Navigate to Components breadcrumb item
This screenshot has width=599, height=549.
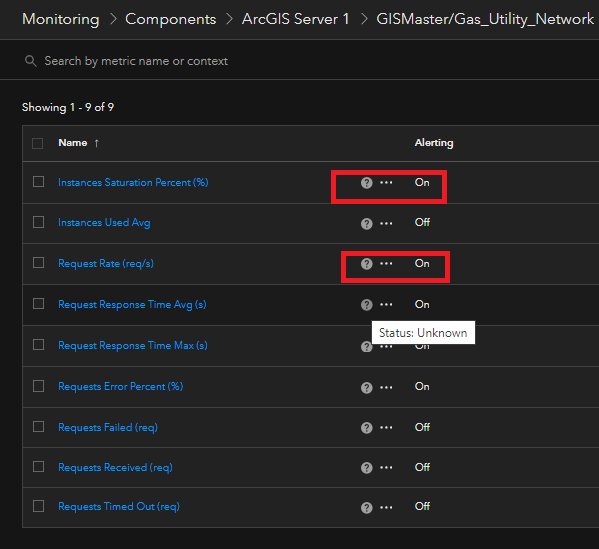[171, 19]
